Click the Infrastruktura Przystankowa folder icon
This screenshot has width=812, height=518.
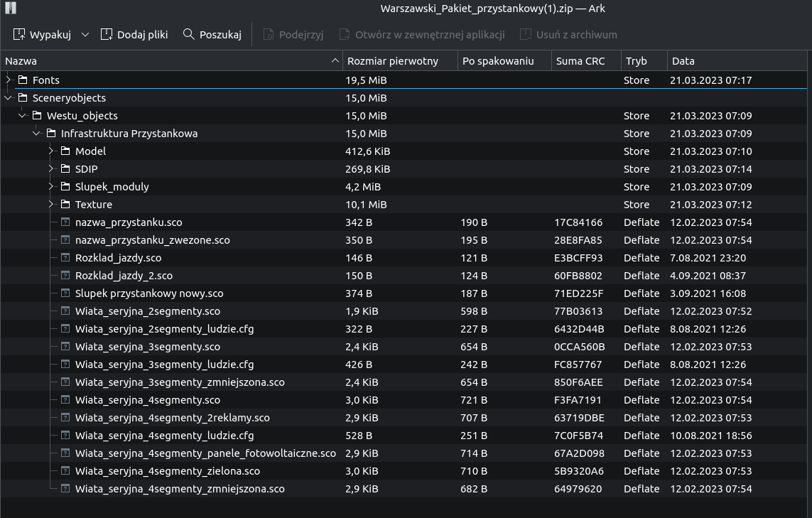(x=50, y=133)
